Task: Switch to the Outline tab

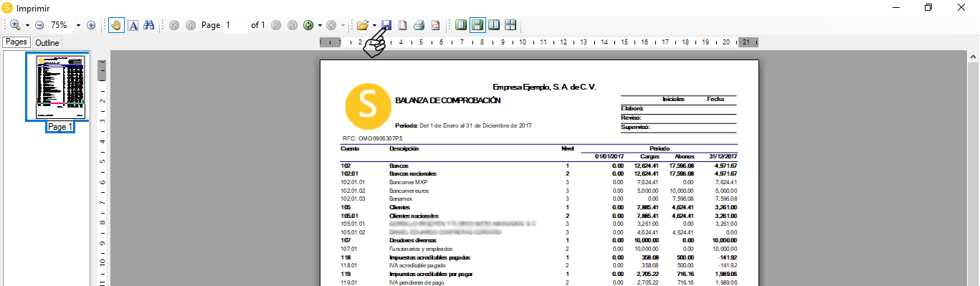Action: click(x=47, y=43)
